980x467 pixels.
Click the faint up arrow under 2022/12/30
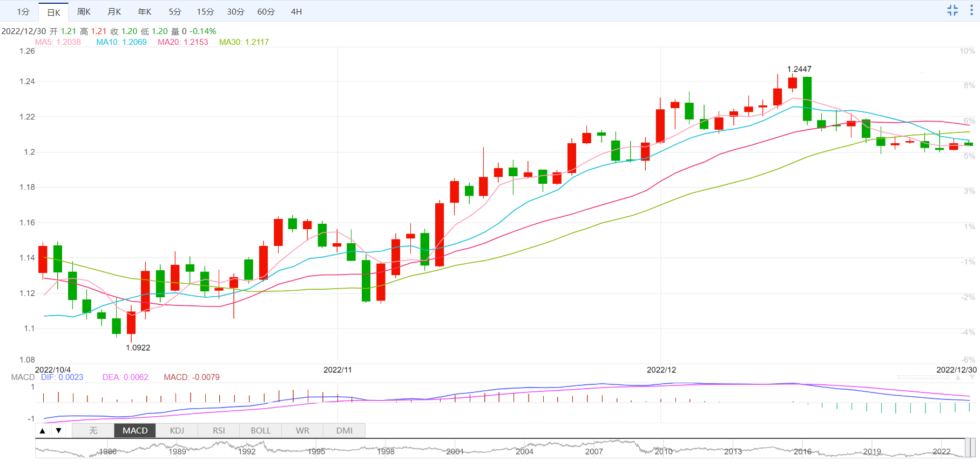click(958, 378)
